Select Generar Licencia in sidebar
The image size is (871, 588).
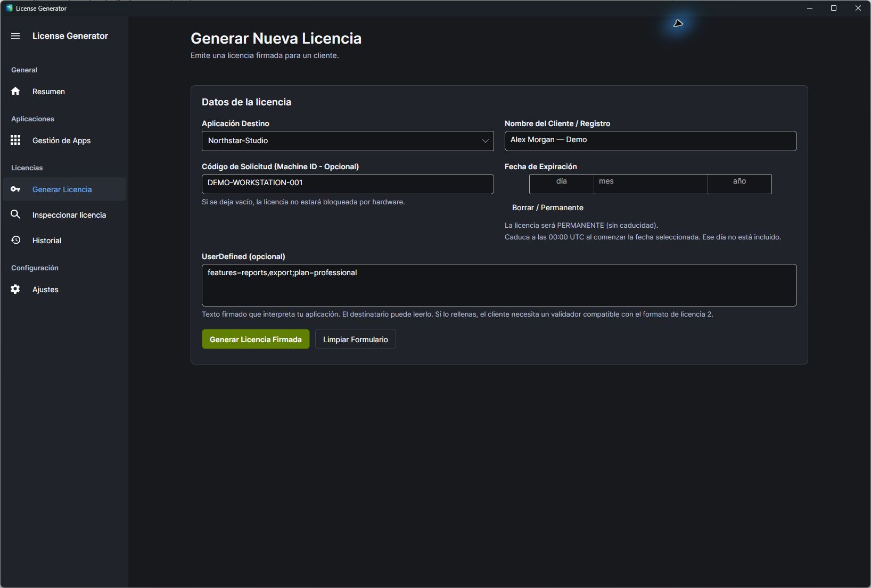pos(64,189)
